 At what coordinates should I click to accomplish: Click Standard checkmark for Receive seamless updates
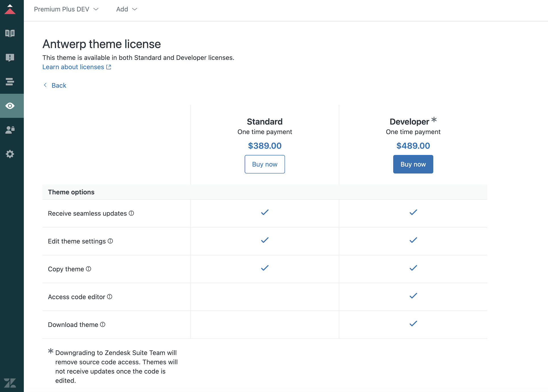coord(265,212)
